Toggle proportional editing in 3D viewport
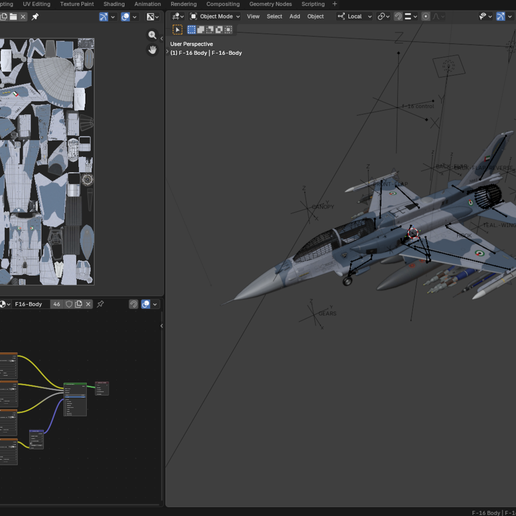The height and width of the screenshot is (516, 516). pos(426,16)
